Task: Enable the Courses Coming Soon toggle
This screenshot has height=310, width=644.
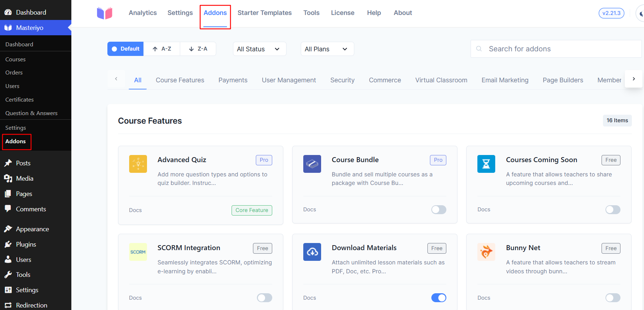Action: 613,210
